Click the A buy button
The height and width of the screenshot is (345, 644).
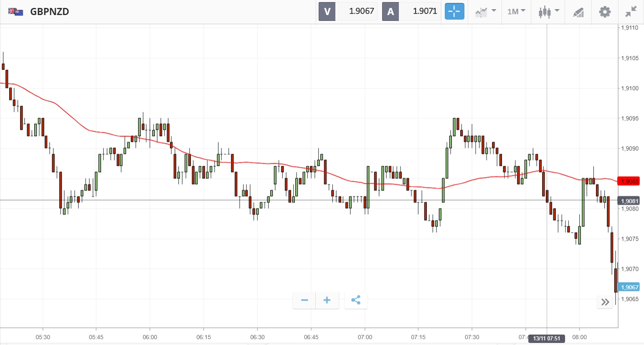[x=390, y=11]
